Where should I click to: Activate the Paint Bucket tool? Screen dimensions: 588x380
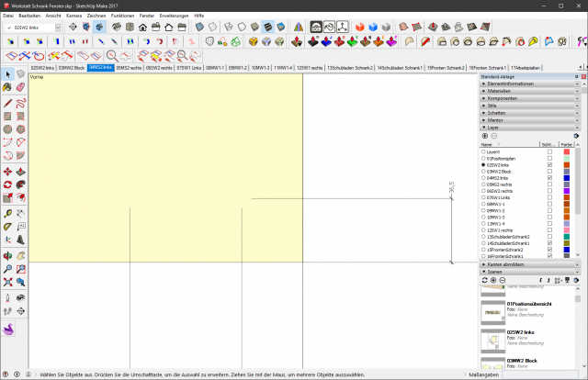point(7,86)
